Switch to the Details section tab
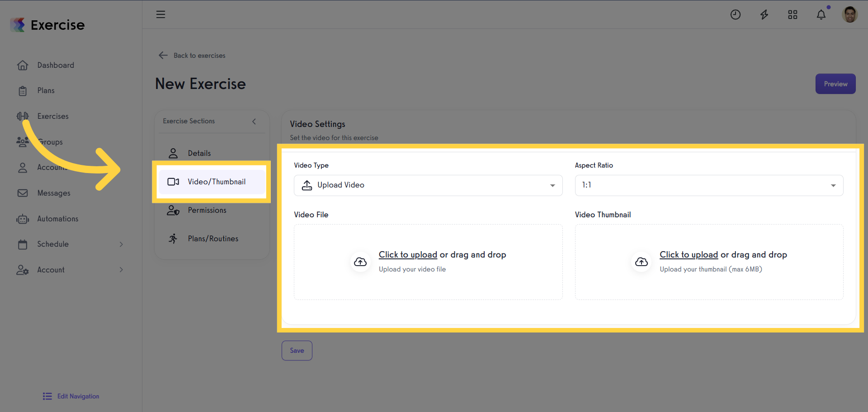The height and width of the screenshot is (412, 868). tap(199, 153)
